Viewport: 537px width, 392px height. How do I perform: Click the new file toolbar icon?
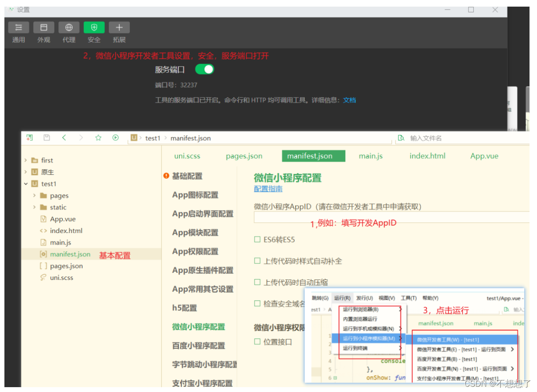pos(30,138)
